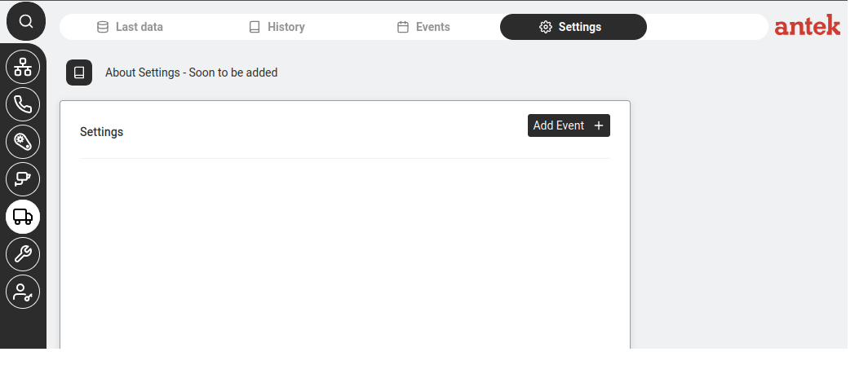Select the network topology sidebar icon
868x365 pixels.
23,66
